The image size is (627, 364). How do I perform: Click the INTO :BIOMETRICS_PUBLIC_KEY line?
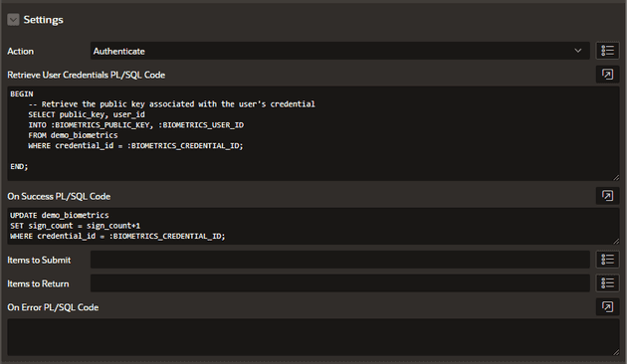[136, 125]
